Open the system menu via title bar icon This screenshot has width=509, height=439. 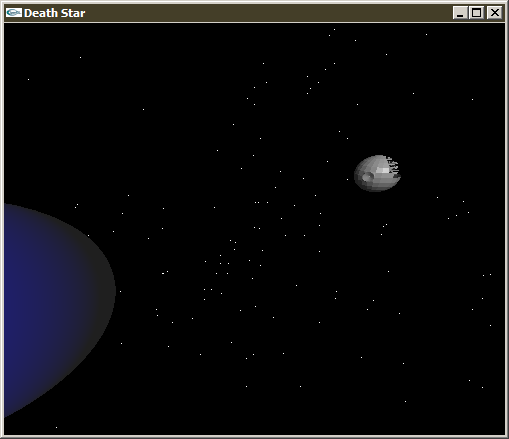(14, 13)
